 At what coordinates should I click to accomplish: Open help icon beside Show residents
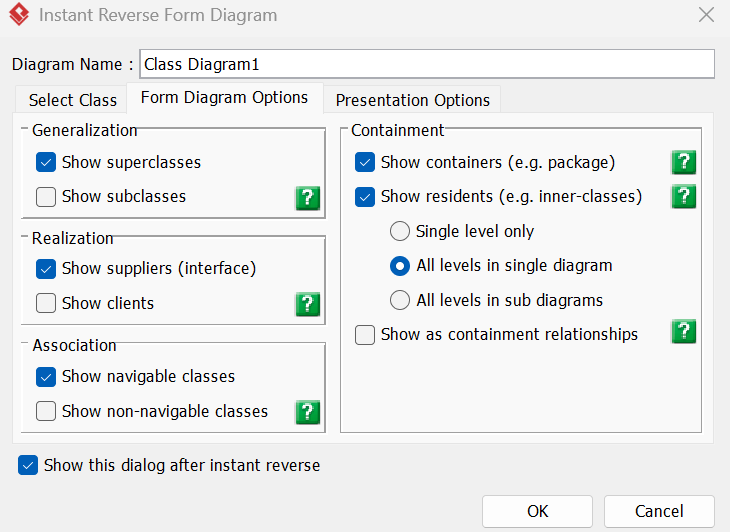[x=683, y=196]
